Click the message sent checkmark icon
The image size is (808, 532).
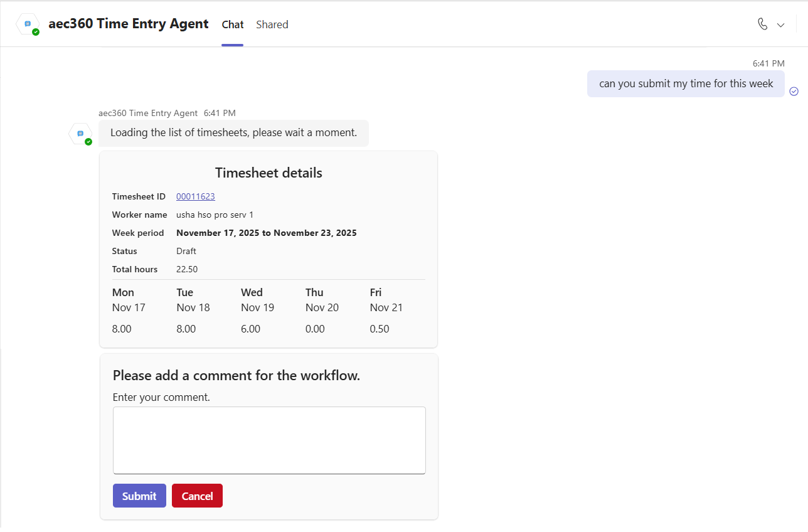(x=794, y=91)
